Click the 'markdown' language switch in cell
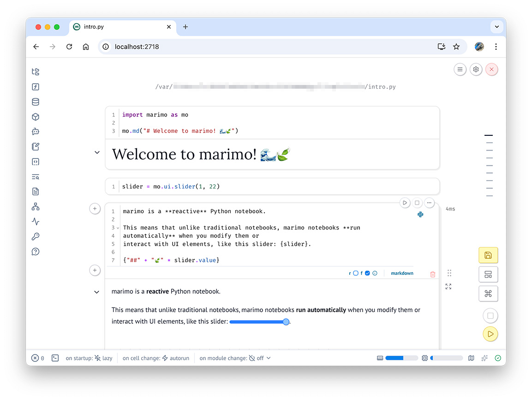 coord(402,273)
